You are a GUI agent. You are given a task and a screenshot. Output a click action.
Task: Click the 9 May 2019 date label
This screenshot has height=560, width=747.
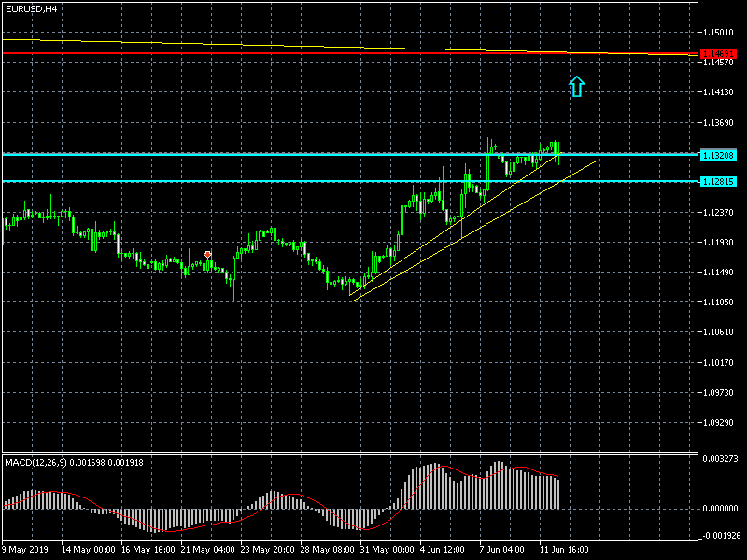25,549
